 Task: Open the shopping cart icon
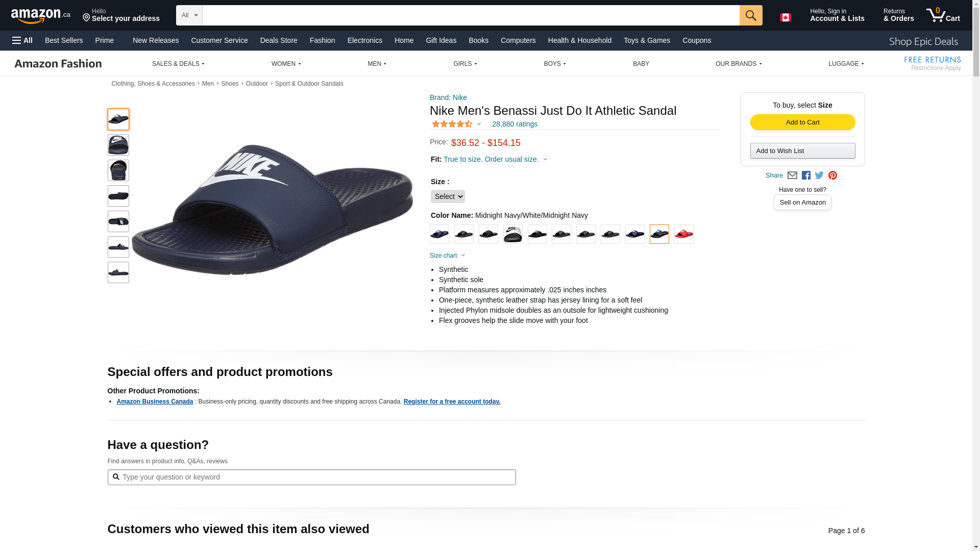click(x=942, y=15)
